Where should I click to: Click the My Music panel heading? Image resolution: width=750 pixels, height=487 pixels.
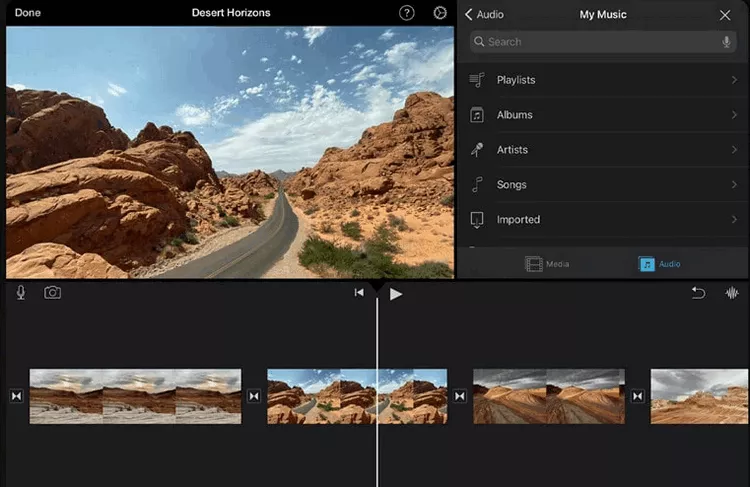coord(603,15)
